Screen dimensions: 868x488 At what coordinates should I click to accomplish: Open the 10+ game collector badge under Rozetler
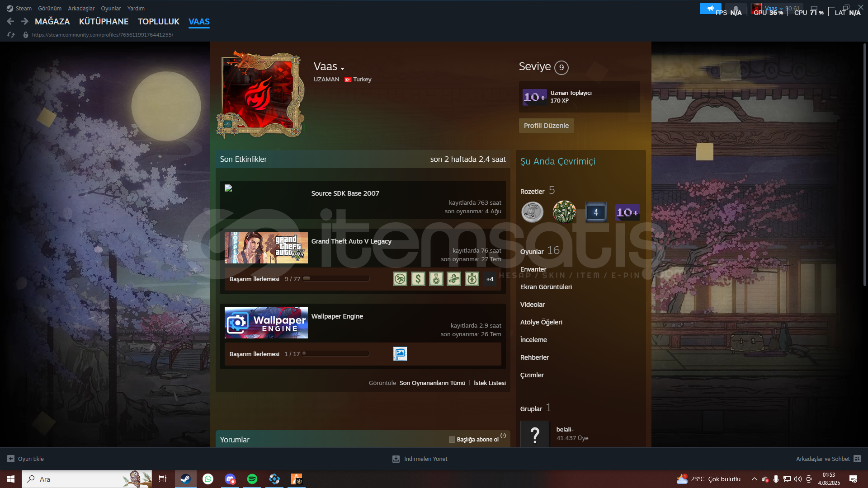(627, 212)
